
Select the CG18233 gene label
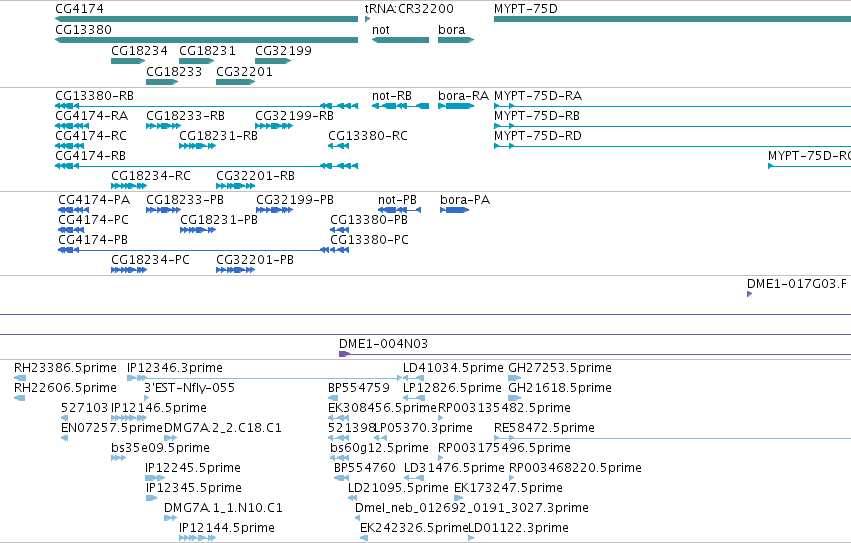(x=174, y=72)
